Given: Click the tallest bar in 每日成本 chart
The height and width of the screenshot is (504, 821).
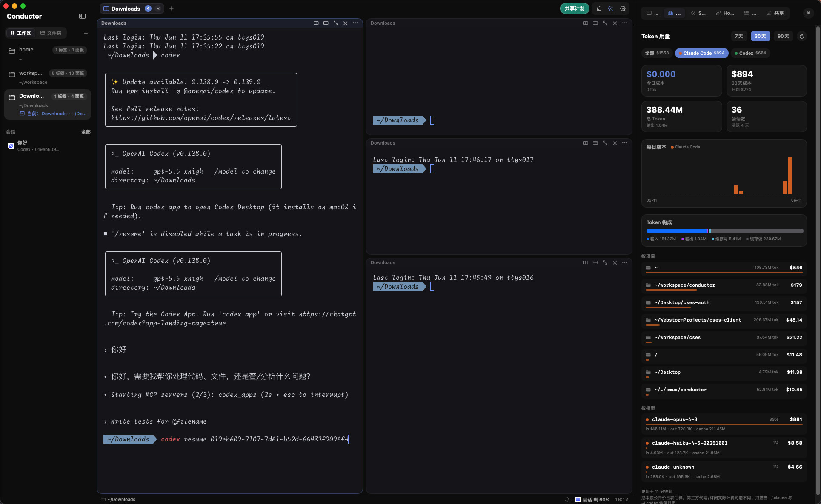Looking at the screenshot, I should click(790, 176).
